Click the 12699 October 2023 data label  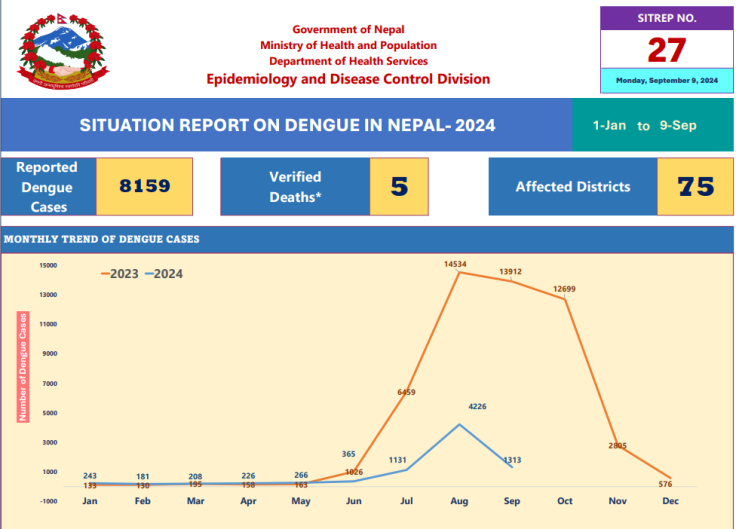tap(564, 289)
